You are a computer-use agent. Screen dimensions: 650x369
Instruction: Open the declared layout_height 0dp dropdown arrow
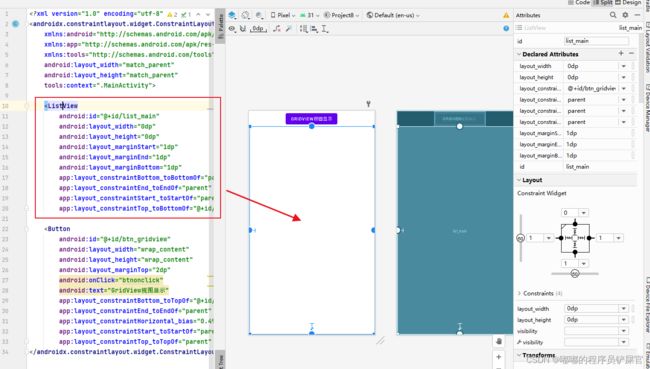[x=623, y=77]
